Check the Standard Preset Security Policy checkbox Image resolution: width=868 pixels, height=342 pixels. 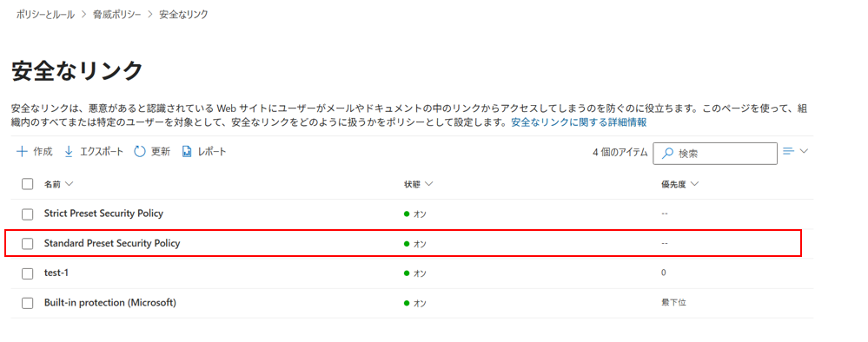[28, 244]
